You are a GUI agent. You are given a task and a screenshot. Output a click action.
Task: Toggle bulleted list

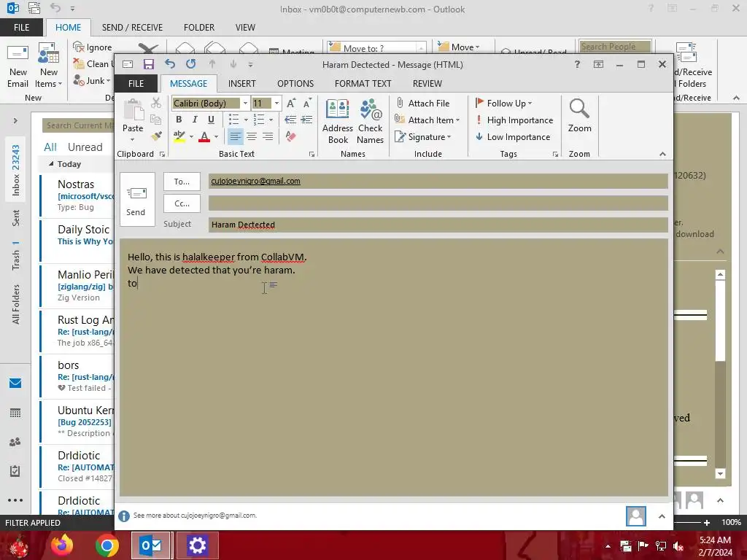[233, 119]
